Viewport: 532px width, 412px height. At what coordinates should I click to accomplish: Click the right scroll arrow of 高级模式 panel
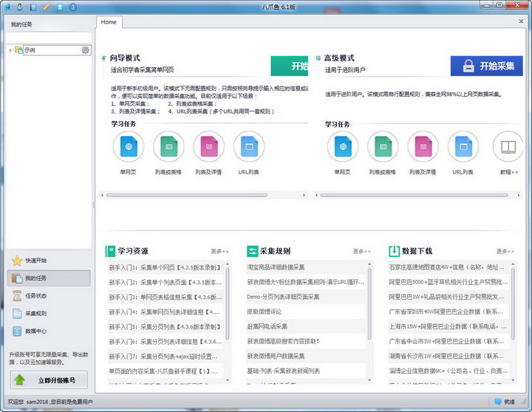tap(519, 196)
